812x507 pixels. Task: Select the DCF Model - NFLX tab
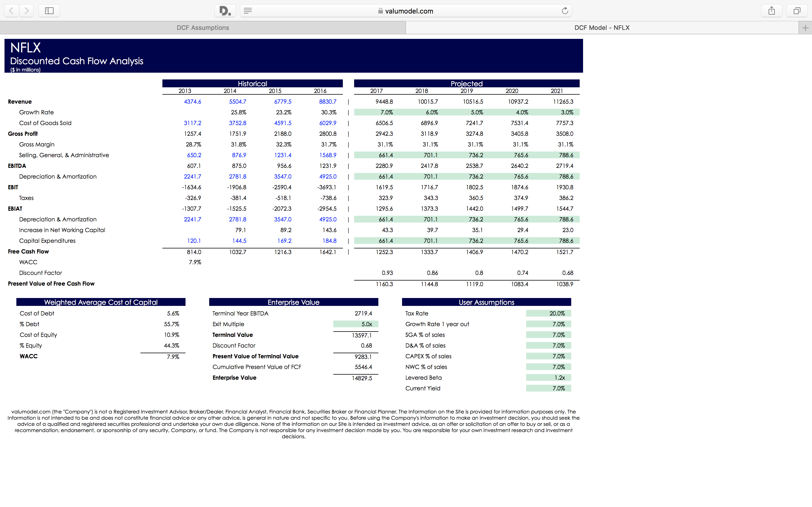[x=602, y=28]
